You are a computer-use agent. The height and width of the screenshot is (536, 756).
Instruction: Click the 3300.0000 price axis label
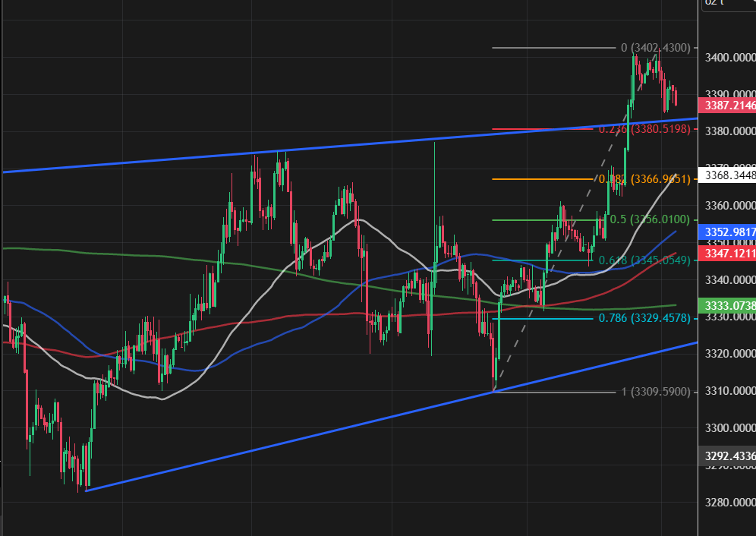click(x=730, y=428)
